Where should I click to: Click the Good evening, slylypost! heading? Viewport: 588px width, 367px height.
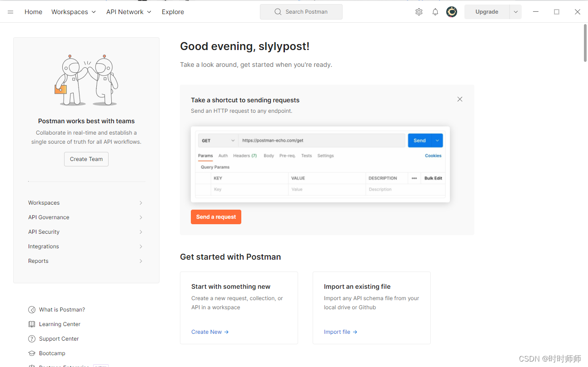pyautogui.click(x=244, y=46)
